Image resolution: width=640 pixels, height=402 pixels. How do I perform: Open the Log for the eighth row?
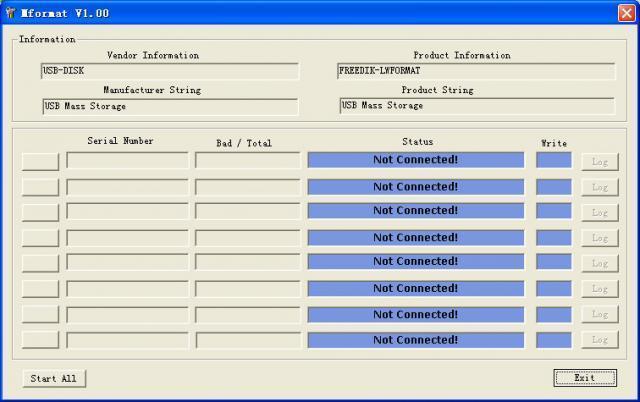(x=600, y=340)
